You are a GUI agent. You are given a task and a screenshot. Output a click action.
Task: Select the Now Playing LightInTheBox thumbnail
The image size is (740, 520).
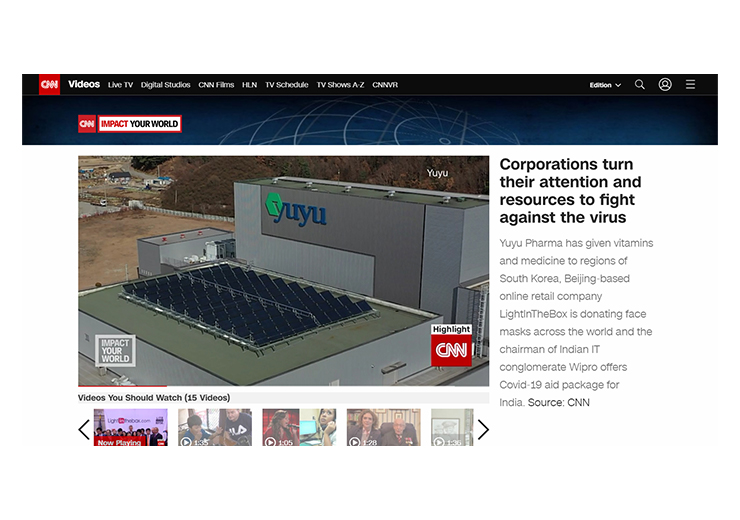(131, 427)
